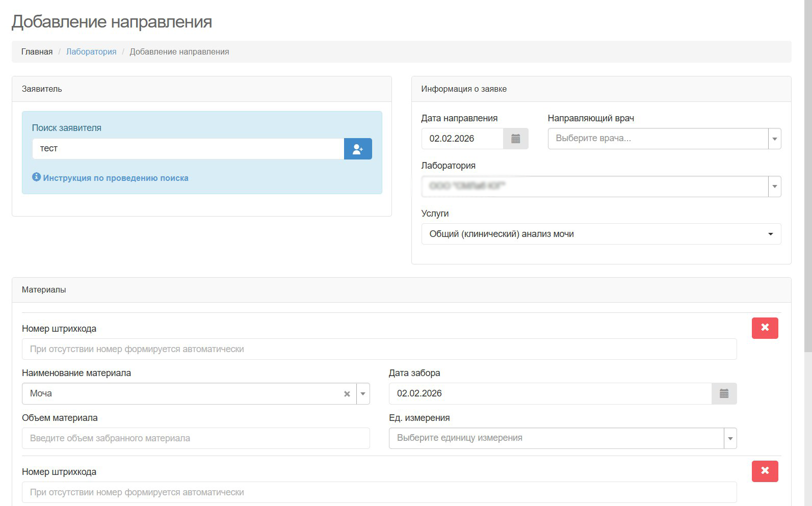The height and width of the screenshot is (506, 812).
Task: Open calendar for Дата направления
Action: tap(515, 139)
